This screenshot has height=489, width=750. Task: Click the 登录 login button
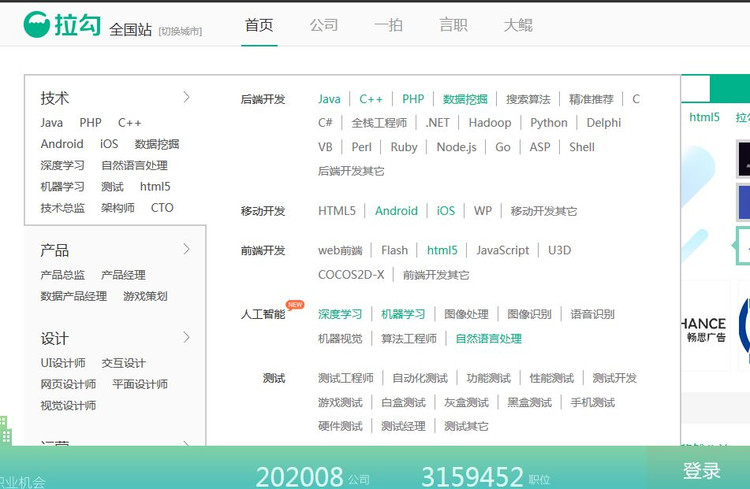[701, 471]
